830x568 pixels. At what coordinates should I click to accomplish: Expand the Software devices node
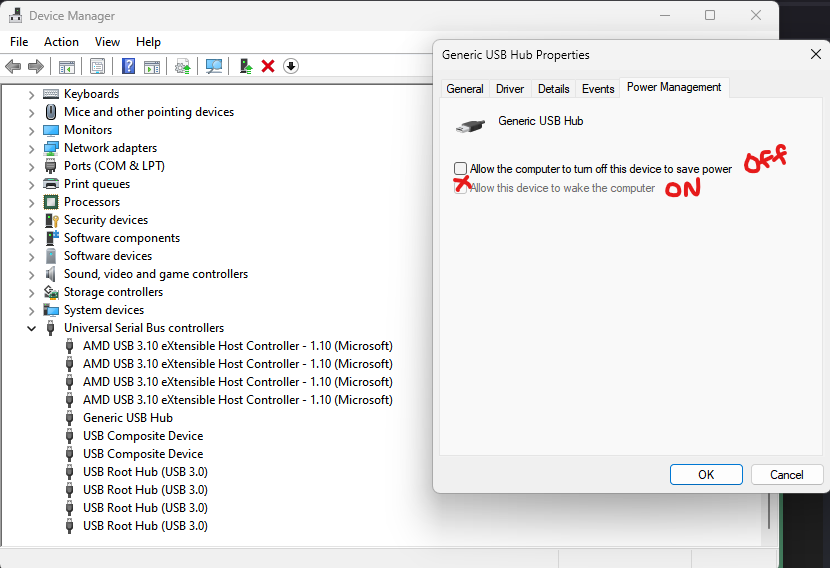(x=31, y=257)
